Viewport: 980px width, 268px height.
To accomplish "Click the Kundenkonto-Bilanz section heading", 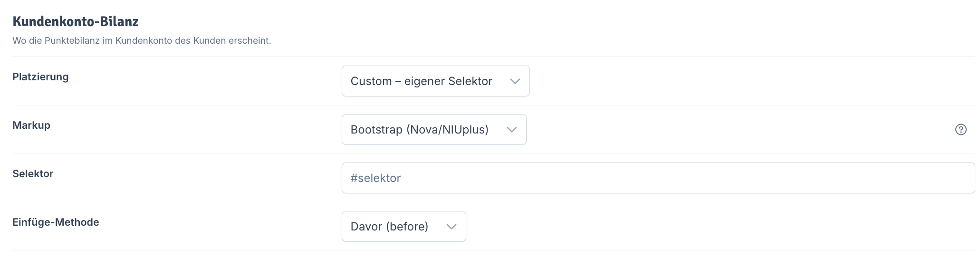I will click(76, 21).
